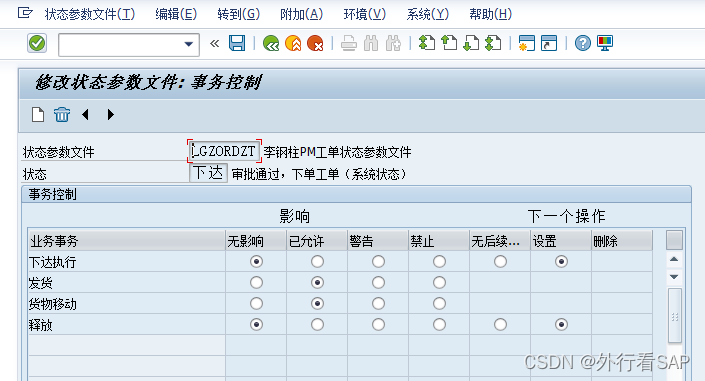Click the printer icon
The width and height of the screenshot is (705, 381).
[x=348, y=44]
